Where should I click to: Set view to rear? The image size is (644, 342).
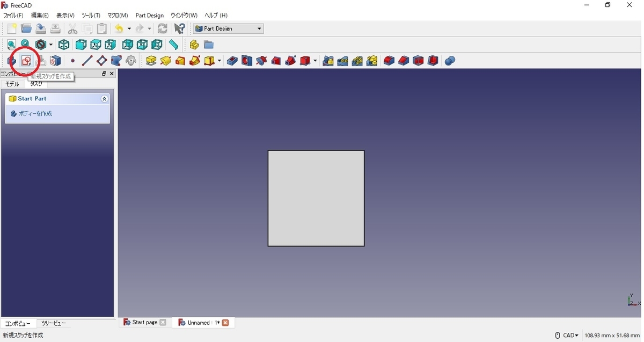coord(127,45)
